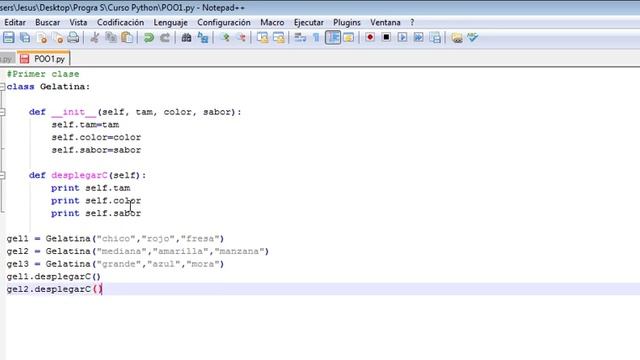Image resolution: width=640 pixels, height=360 pixels.
Task: Click the Close All documents toolbar icon
Action: (58, 38)
